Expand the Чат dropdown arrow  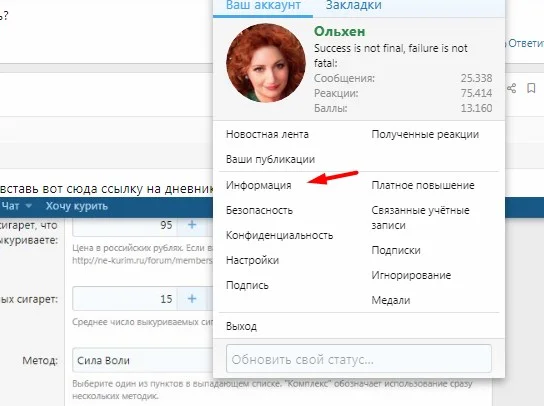pyautogui.click(x=29, y=206)
